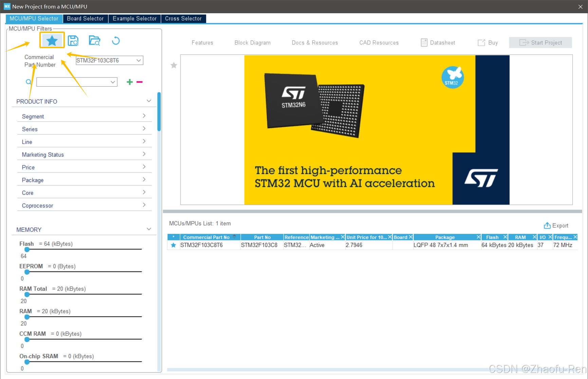Click the Flash slider handle
The height and width of the screenshot is (379, 588).
pyautogui.click(x=27, y=249)
